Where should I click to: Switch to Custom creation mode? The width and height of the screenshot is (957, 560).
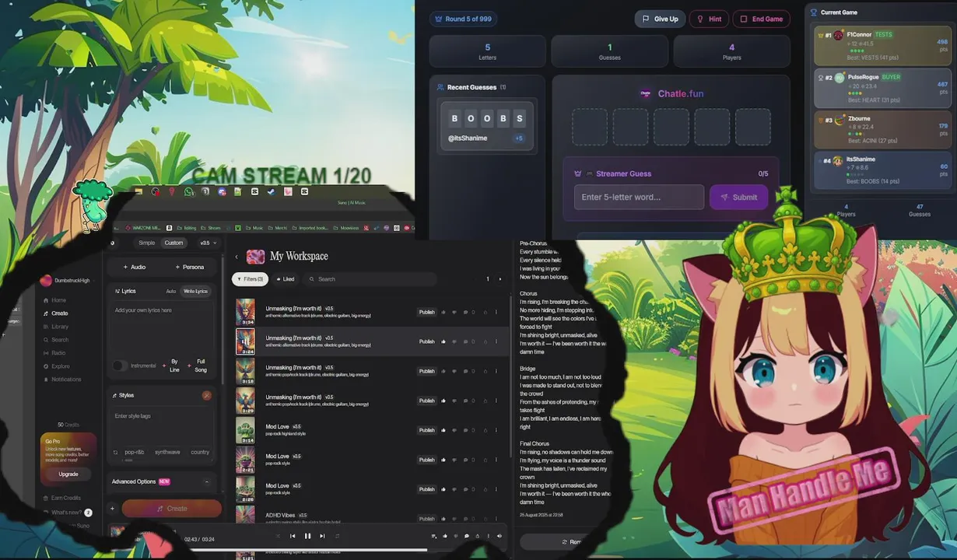tap(174, 243)
